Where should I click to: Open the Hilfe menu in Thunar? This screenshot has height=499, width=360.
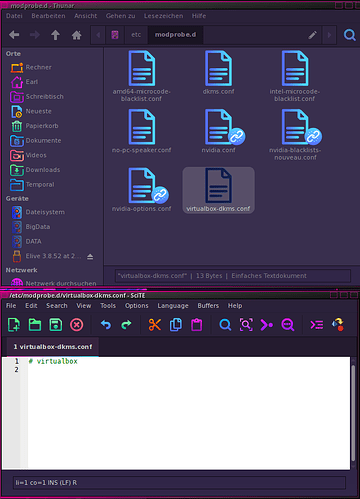(x=199, y=16)
